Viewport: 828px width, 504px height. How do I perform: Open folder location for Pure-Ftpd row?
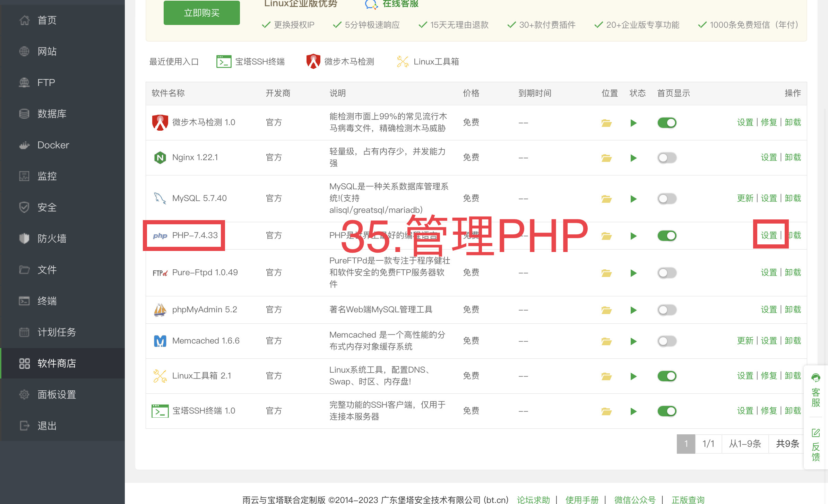(x=606, y=273)
